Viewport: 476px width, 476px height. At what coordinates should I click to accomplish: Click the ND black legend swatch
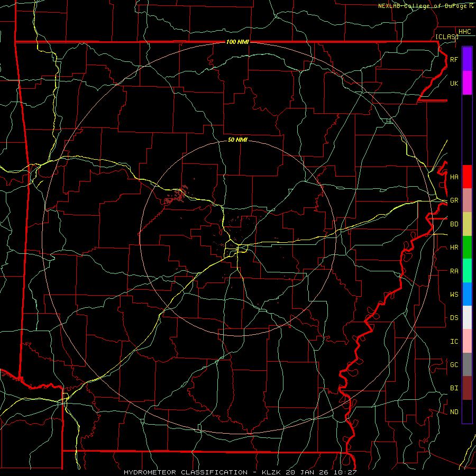(x=467, y=411)
